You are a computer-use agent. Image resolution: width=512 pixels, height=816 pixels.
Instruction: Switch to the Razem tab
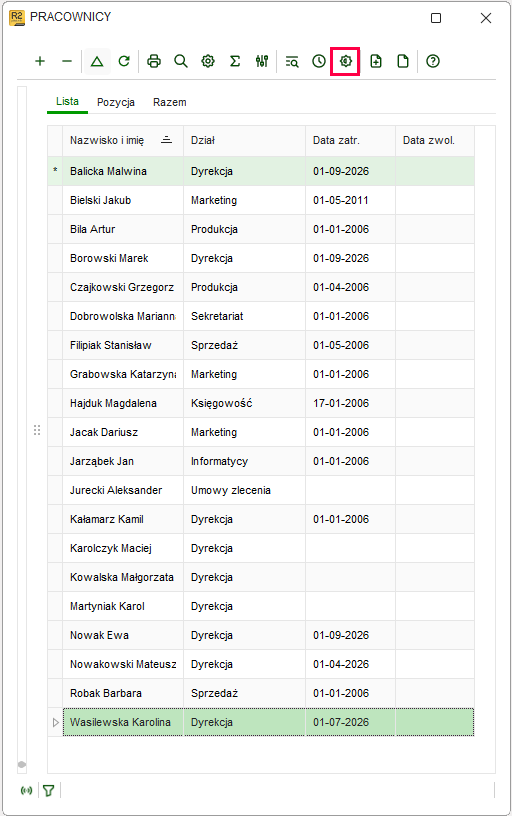pyautogui.click(x=170, y=102)
